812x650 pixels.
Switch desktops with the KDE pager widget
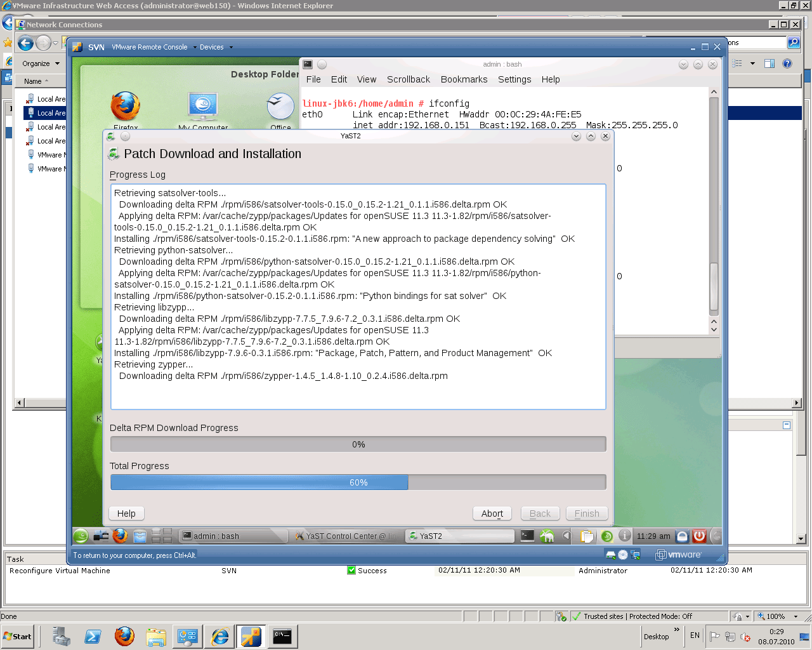click(161, 536)
